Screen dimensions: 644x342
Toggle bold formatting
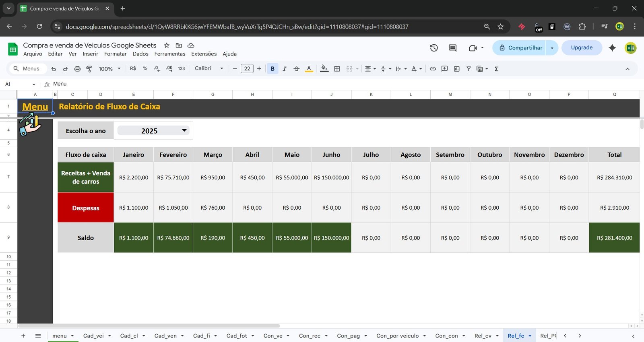point(272,69)
